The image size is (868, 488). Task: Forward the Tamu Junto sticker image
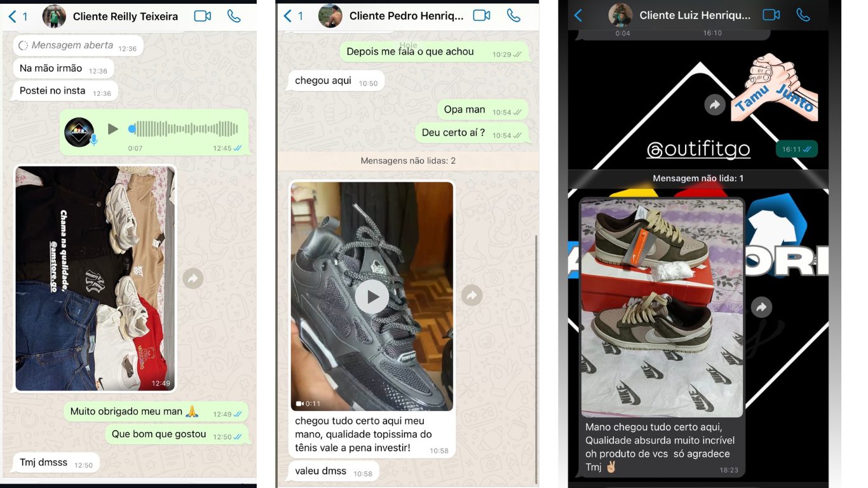coord(715,105)
